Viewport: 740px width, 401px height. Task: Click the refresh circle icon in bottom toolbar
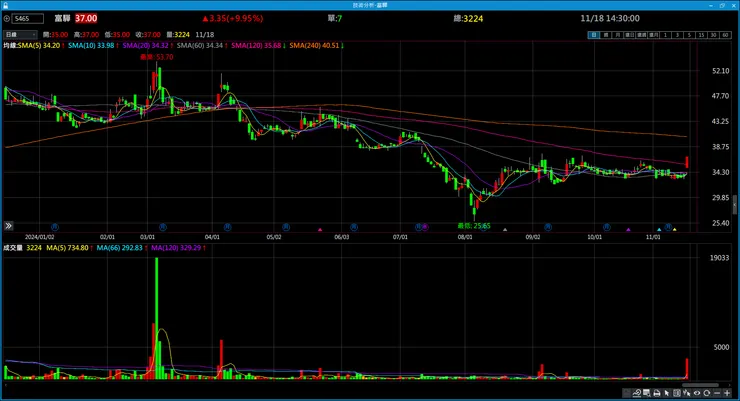point(706,393)
